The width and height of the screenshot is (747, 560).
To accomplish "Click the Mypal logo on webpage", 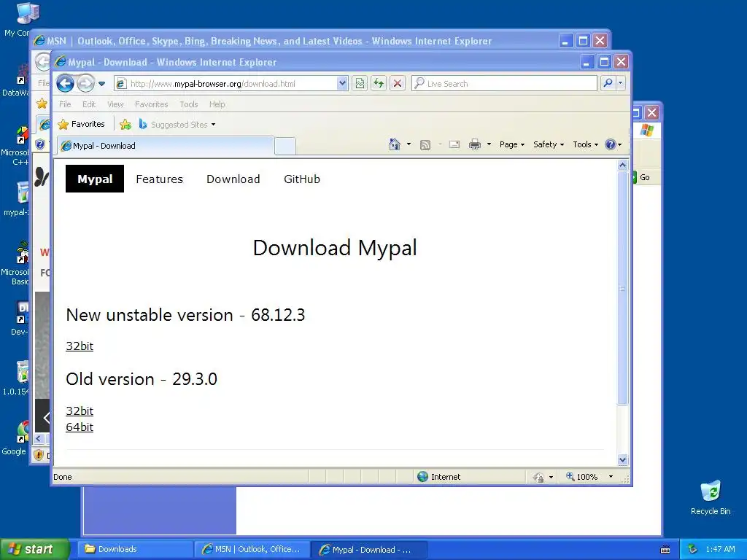I will pyautogui.click(x=95, y=179).
